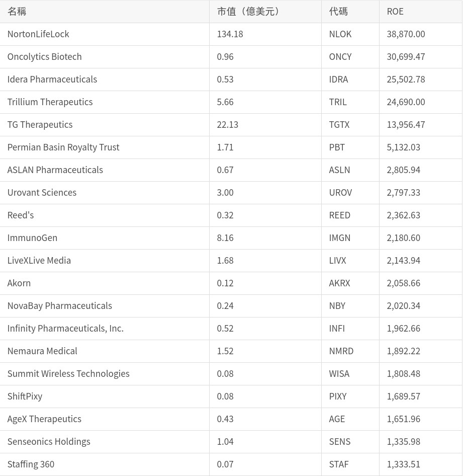463x476 pixels.
Task: Click the AKRX ticker code
Action: [339, 283]
